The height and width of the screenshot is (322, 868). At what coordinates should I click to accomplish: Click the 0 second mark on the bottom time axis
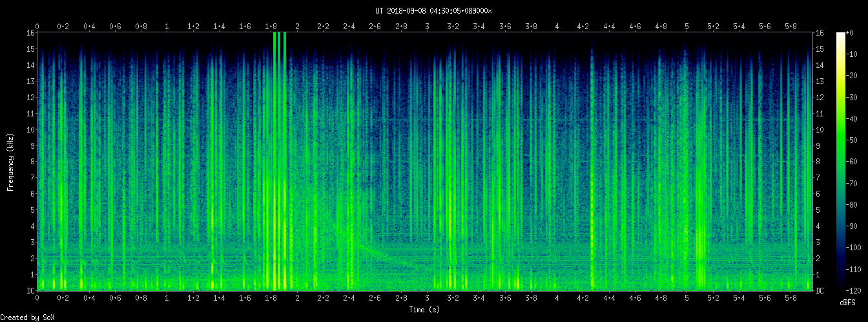37,298
